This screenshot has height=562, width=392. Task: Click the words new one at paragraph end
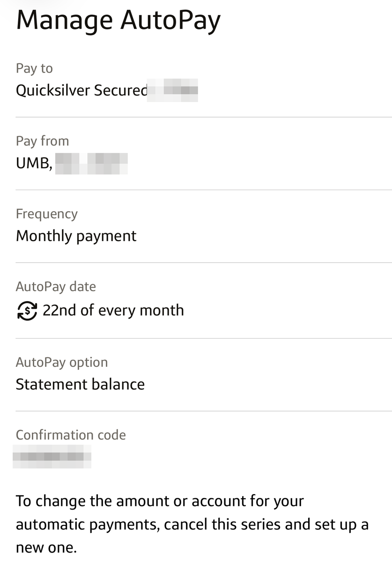point(46,547)
